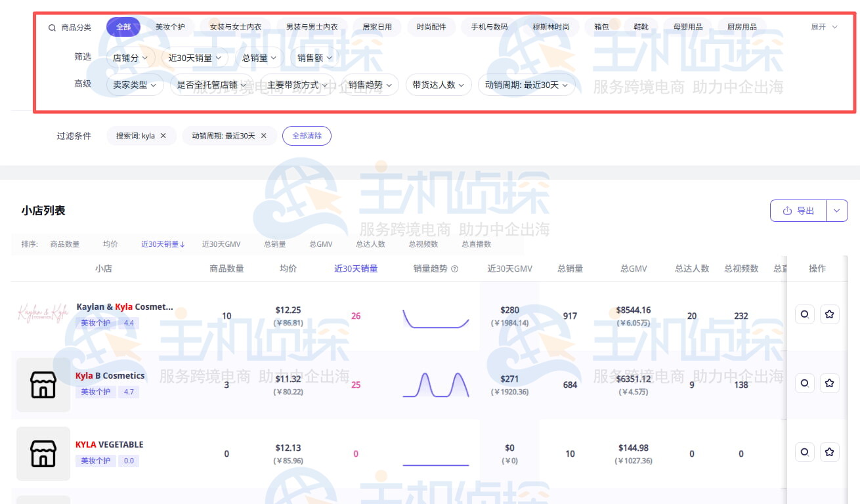Toggle favorite star for Kaylan & Kyla Cosmet
860x504 pixels.
tap(829, 314)
